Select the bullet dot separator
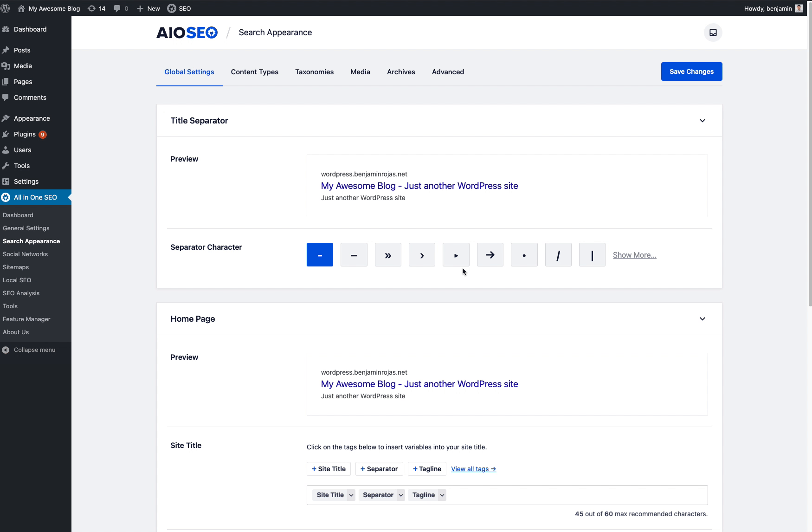 point(524,255)
